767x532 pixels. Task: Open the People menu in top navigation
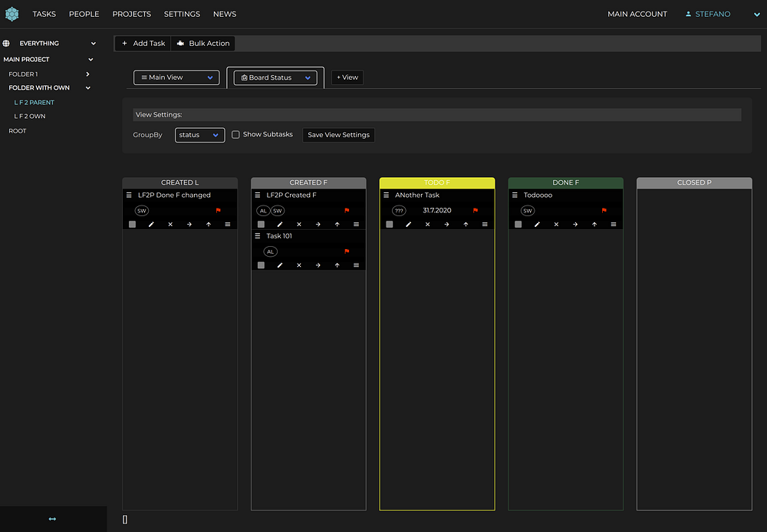tap(84, 14)
